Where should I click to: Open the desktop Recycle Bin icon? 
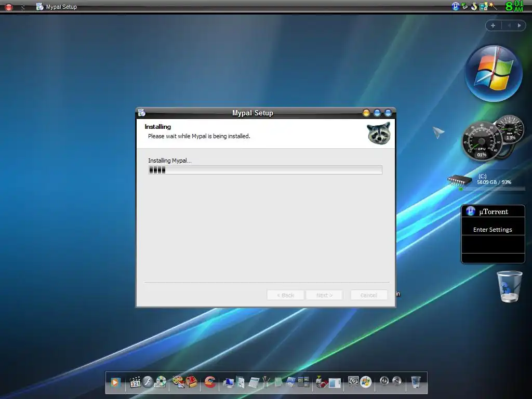tap(509, 286)
